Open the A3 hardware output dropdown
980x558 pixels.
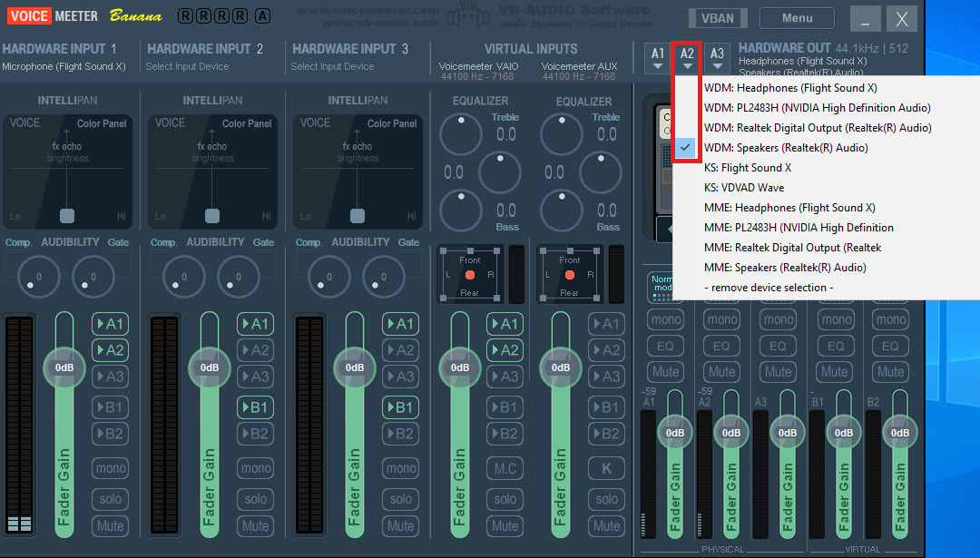717,58
